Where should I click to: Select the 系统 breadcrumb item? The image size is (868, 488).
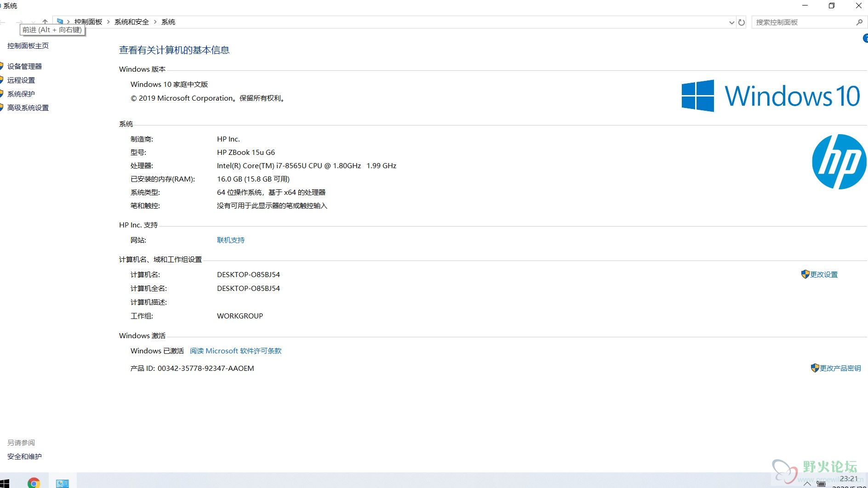coord(168,22)
